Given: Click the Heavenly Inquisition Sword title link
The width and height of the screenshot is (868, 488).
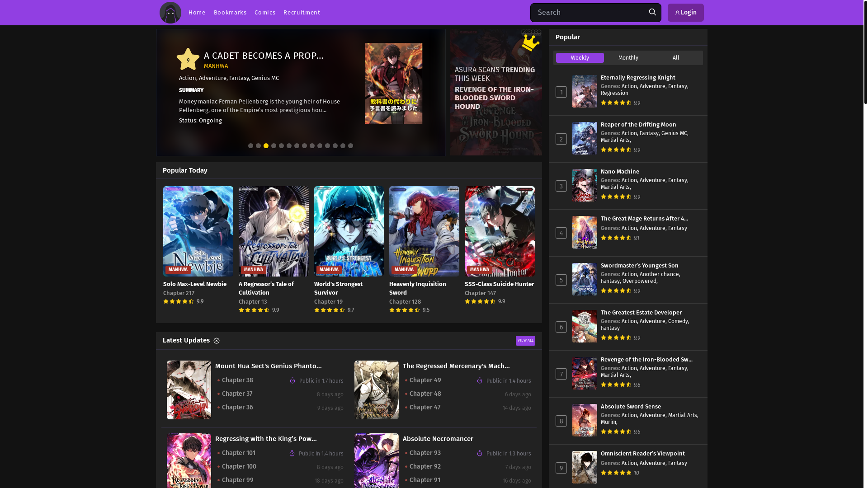Looking at the screenshot, I should tap(418, 288).
